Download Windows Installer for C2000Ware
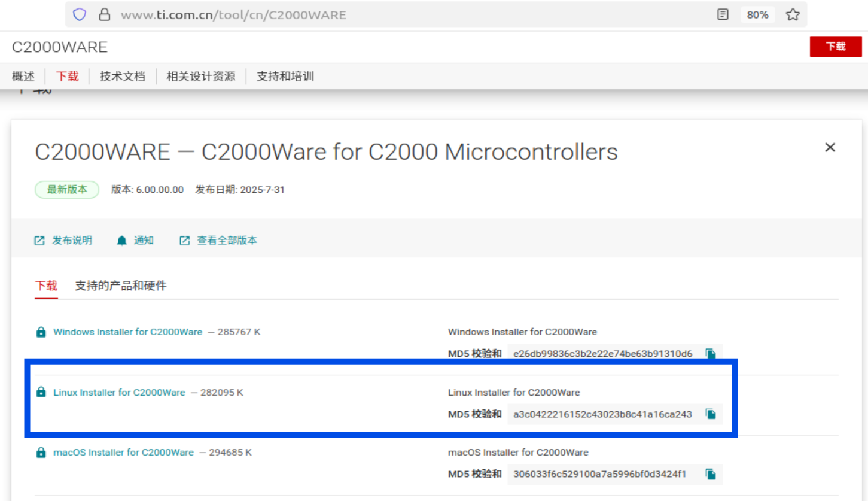The image size is (868, 501). [x=128, y=332]
